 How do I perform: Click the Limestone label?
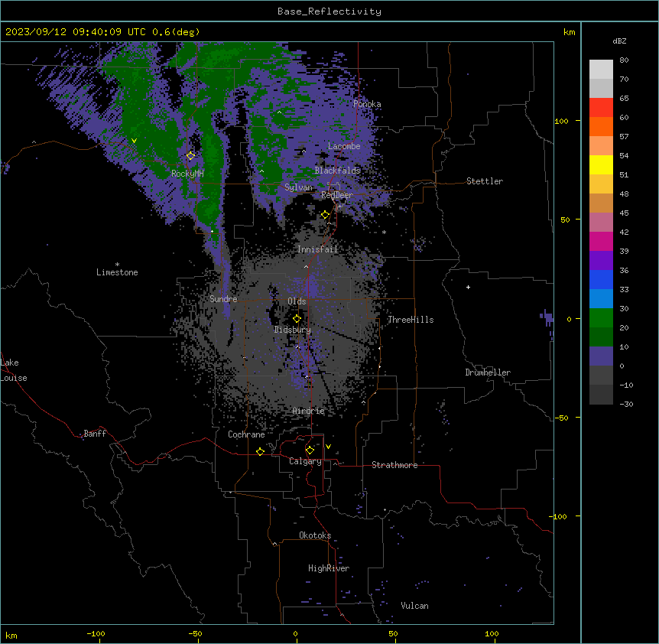117,272
